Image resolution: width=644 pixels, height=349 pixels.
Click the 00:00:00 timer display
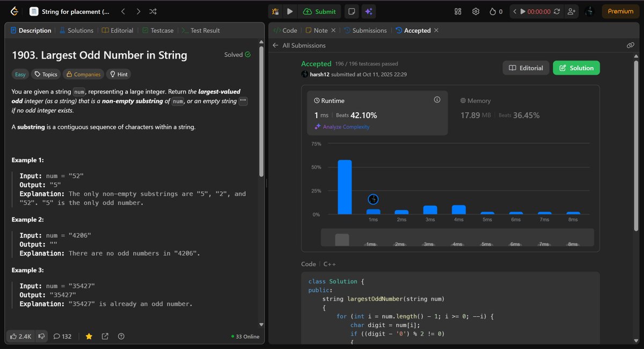[x=539, y=11]
